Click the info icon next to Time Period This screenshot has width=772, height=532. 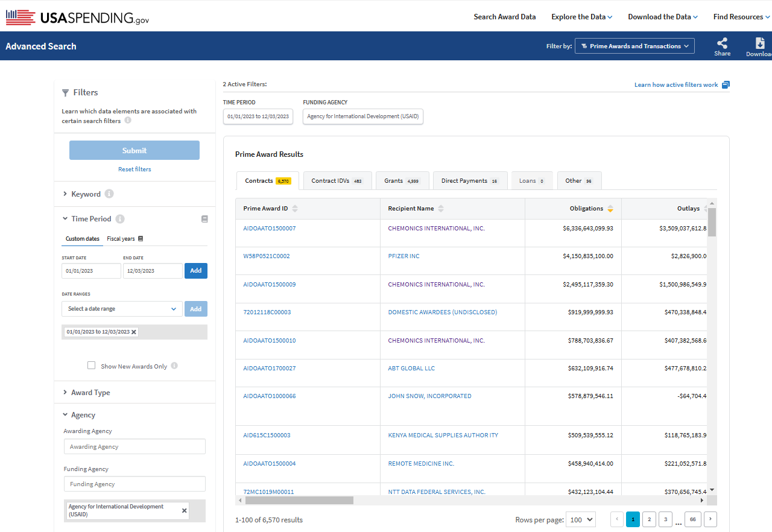[120, 219]
